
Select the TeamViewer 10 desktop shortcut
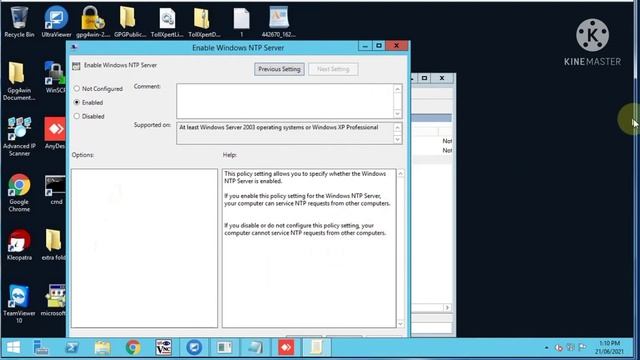tap(19, 304)
